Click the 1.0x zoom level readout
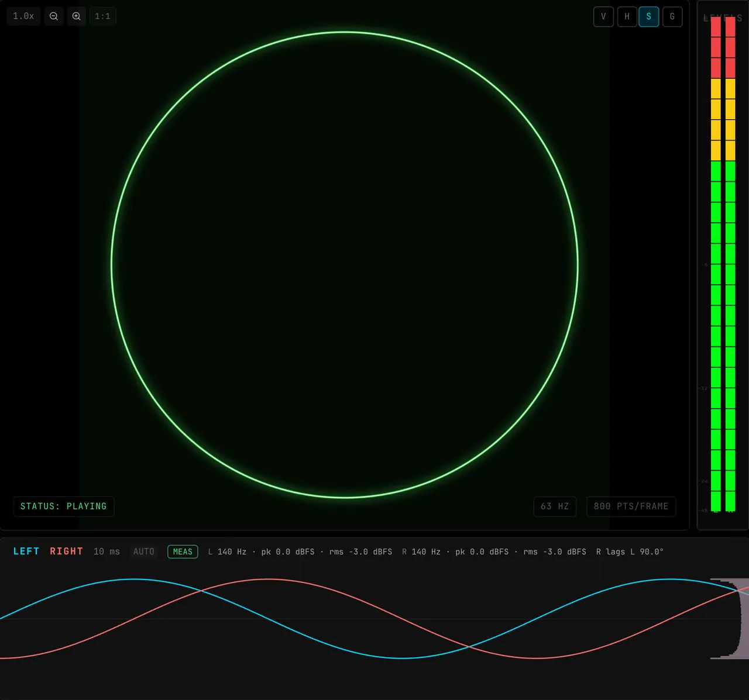Screen dimensions: 749x700 click(x=23, y=16)
